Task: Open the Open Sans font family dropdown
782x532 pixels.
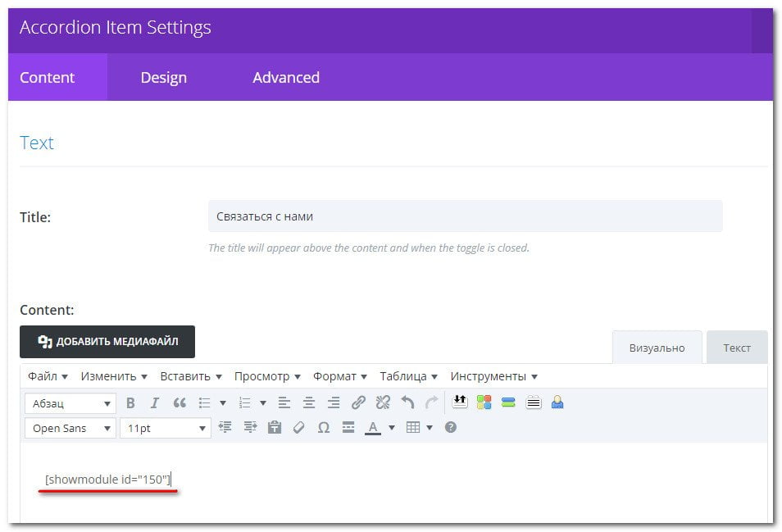Action: pos(70,428)
